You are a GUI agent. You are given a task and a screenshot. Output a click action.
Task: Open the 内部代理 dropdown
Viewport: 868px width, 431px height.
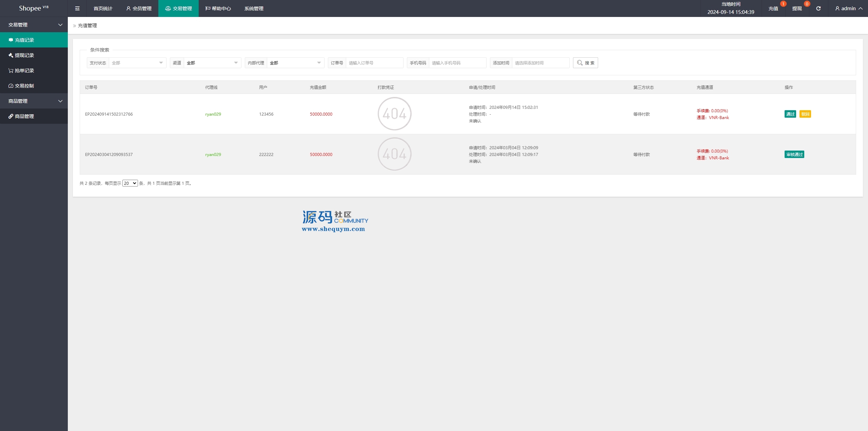click(295, 63)
